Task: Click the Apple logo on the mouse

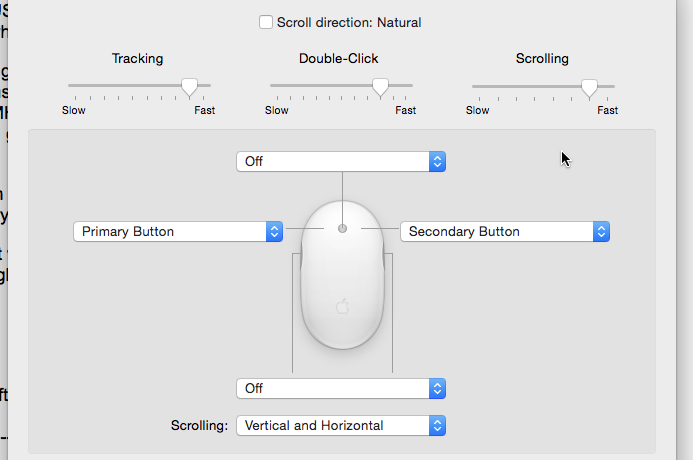Action: pos(343,306)
